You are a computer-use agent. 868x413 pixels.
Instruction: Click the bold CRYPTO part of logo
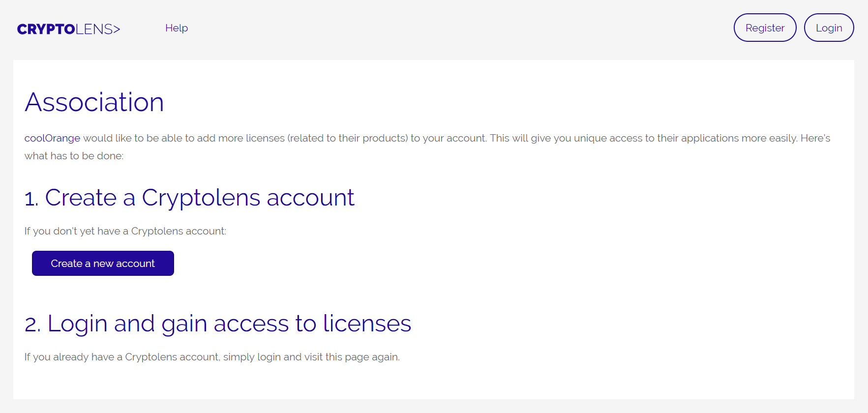[46, 29]
